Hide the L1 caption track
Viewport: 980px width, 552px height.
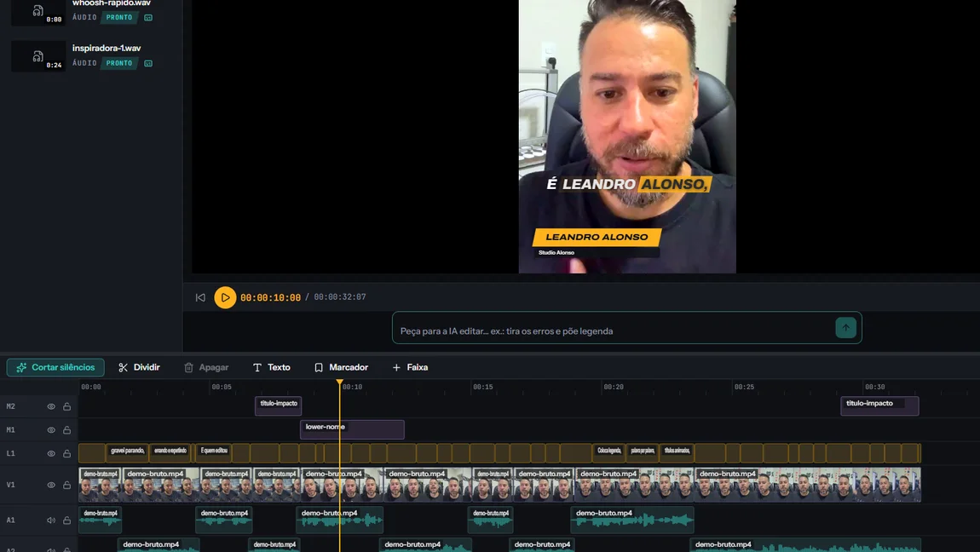point(51,454)
